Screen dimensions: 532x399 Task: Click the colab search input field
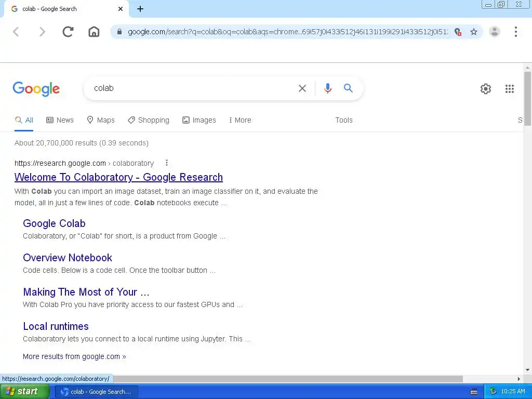pos(193,88)
